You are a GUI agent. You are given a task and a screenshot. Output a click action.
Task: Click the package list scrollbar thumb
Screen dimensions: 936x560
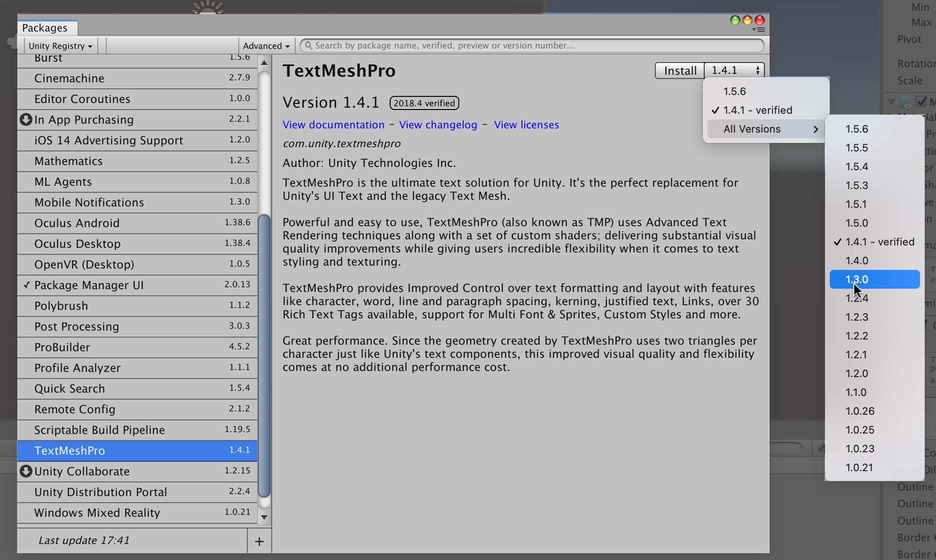tap(264, 356)
